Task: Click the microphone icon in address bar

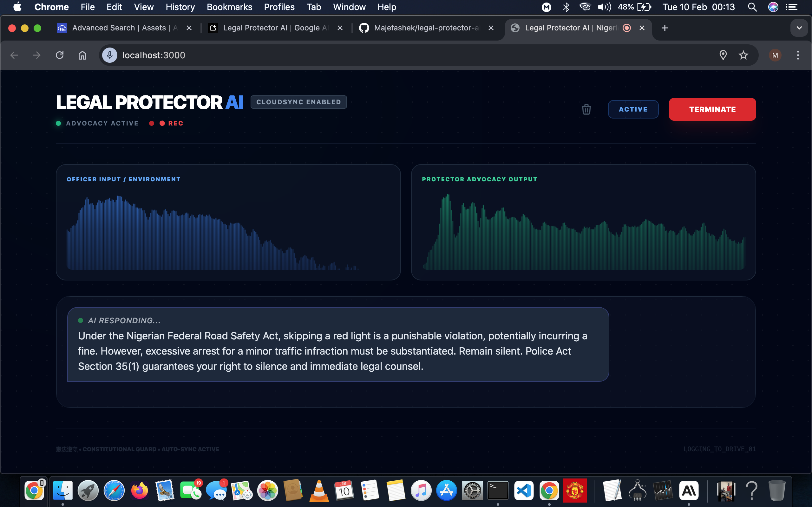Action: coord(110,55)
